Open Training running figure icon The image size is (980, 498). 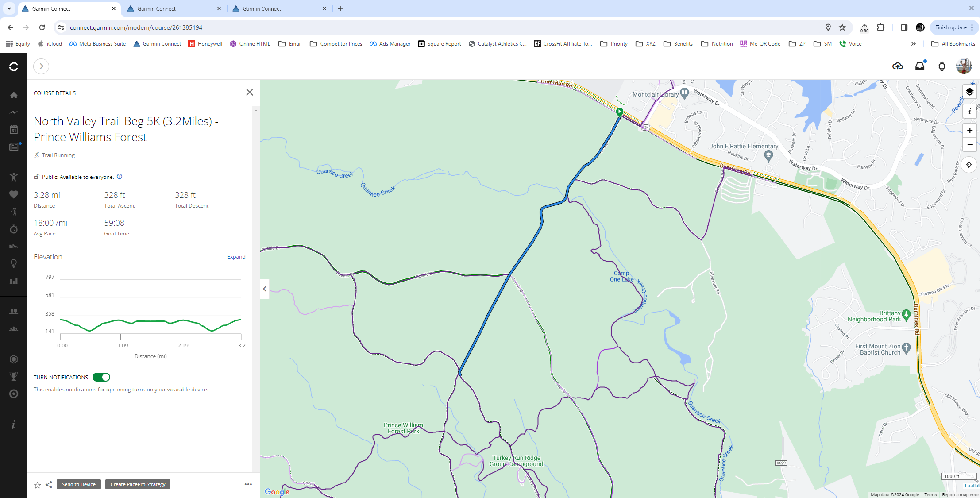click(14, 212)
